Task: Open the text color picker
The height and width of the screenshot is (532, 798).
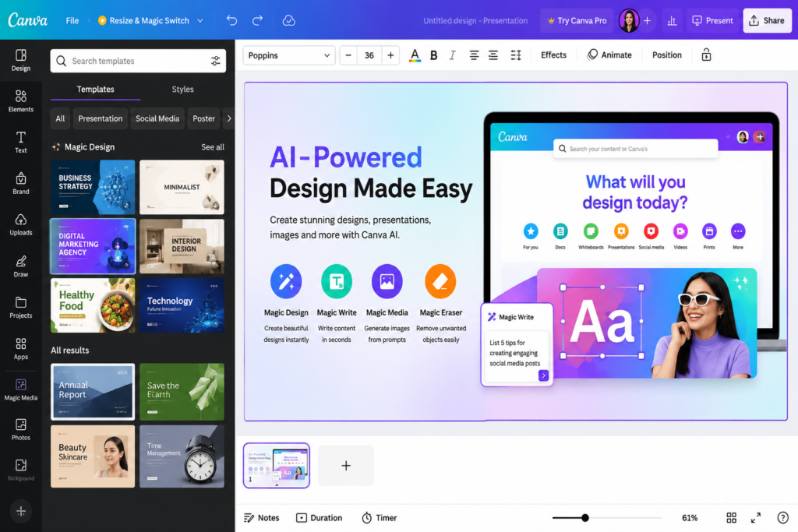Action: click(x=415, y=55)
